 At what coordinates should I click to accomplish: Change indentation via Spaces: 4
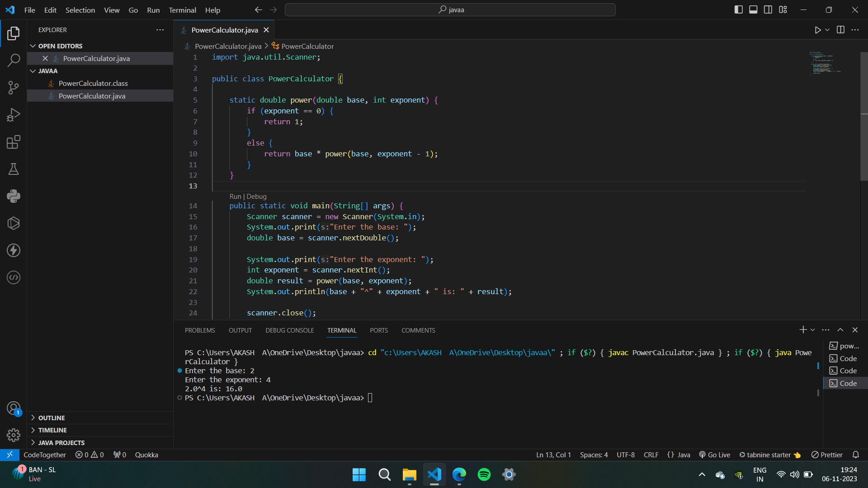click(594, 455)
